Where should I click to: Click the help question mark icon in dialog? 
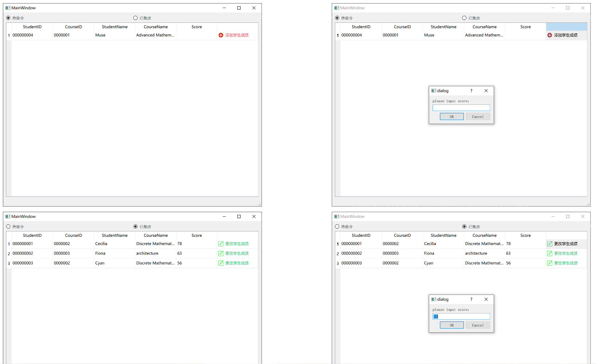(471, 91)
